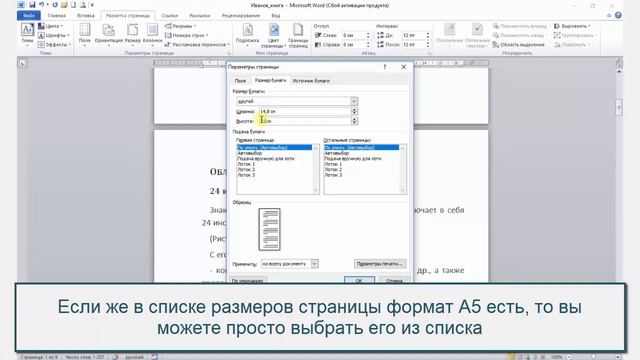The height and width of the screenshot is (360, 640).
Task: Expand the Размер бумаги combo box
Action: pyautogui.click(x=354, y=101)
